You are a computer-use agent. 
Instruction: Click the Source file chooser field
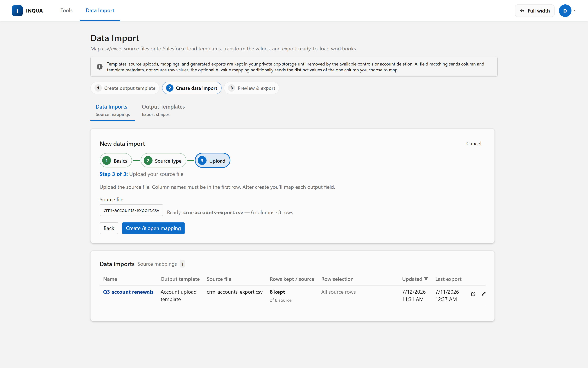click(131, 210)
